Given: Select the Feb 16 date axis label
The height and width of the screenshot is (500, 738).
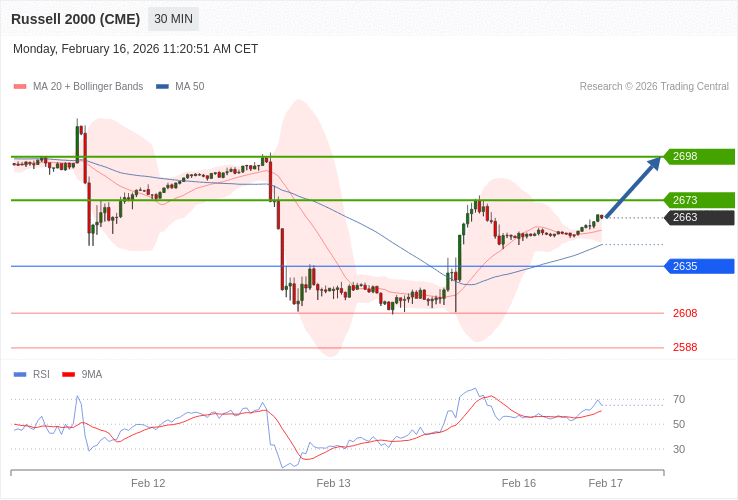Looking at the screenshot, I should click(519, 483).
